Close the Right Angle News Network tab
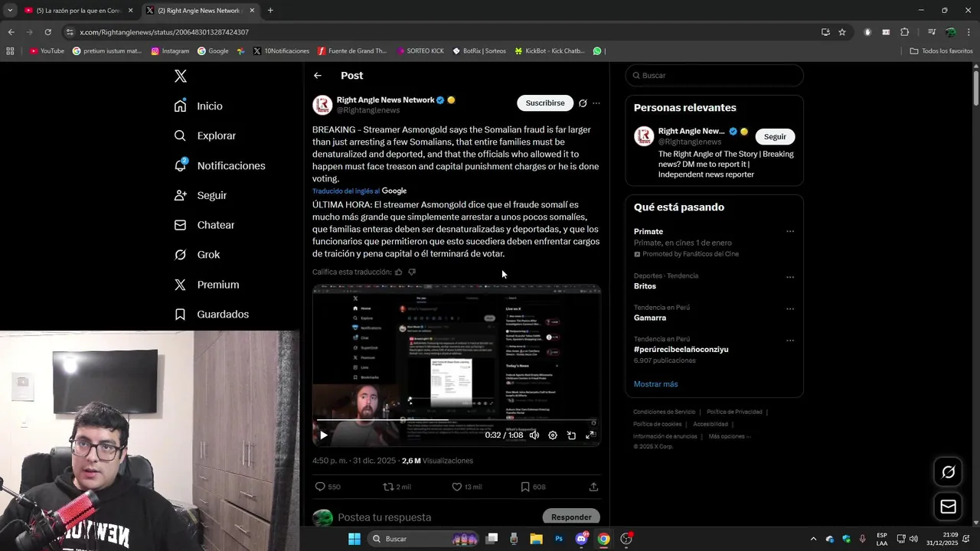 click(253, 11)
